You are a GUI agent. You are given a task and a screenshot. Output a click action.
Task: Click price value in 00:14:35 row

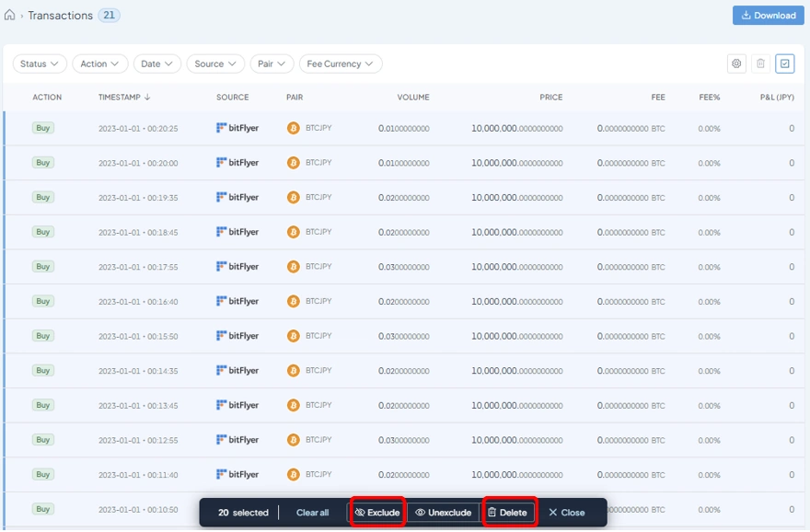tap(516, 371)
